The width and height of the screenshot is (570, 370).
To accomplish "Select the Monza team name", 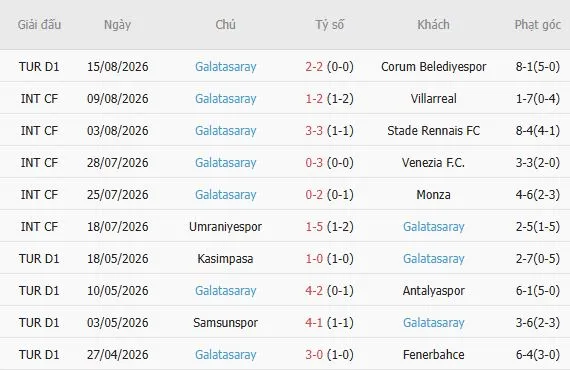I will point(433,195).
